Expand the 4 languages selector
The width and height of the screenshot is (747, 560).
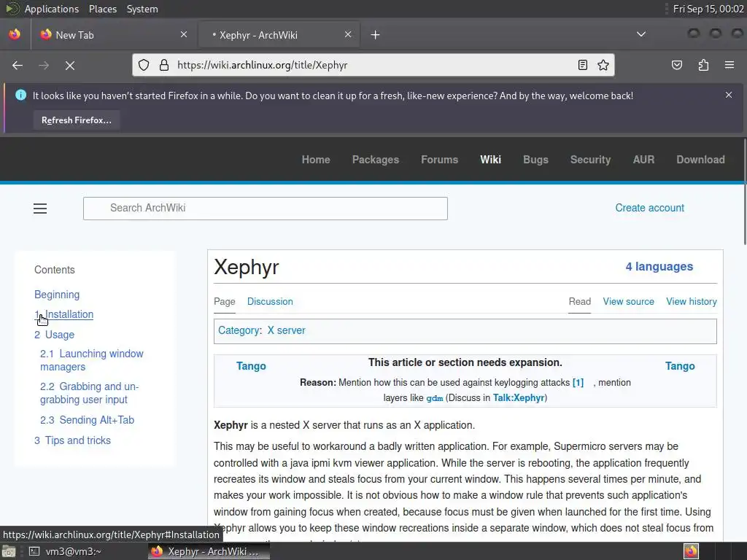click(x=659, y=267)
